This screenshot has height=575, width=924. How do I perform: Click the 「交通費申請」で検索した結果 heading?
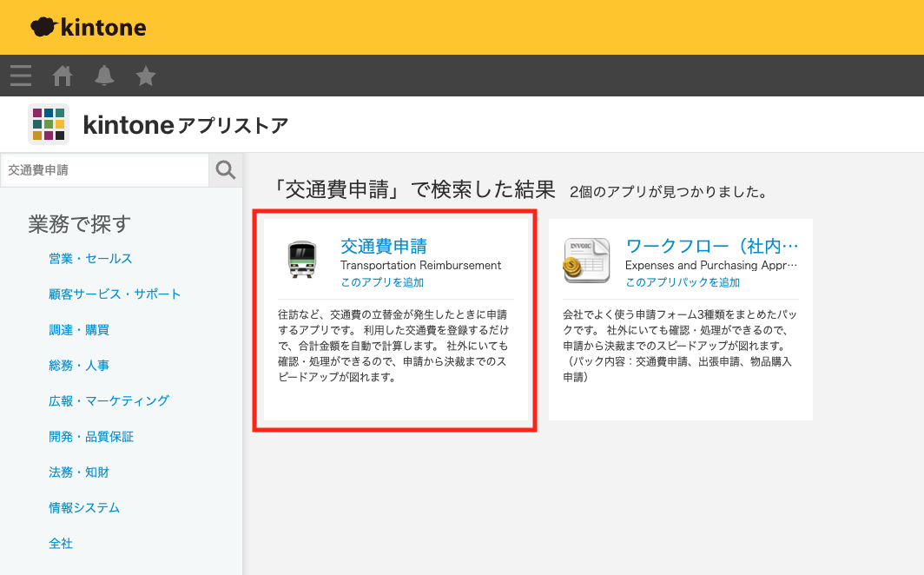coord(415,189)
